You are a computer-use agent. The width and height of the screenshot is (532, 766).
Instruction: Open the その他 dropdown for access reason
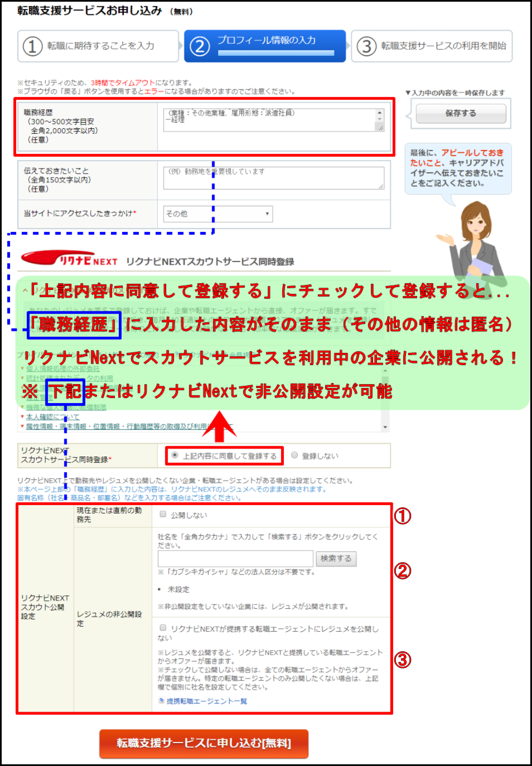tap(217, 214)
